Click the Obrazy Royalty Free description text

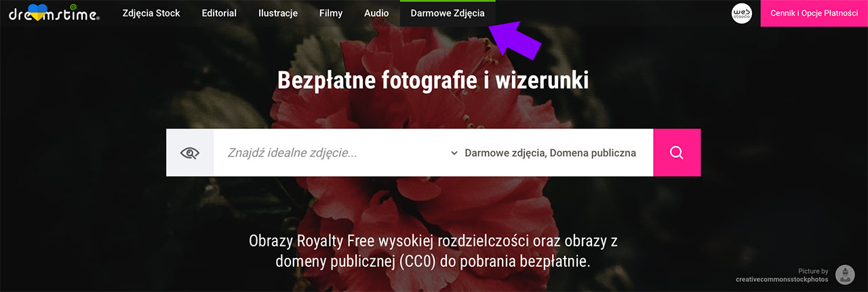433,251
